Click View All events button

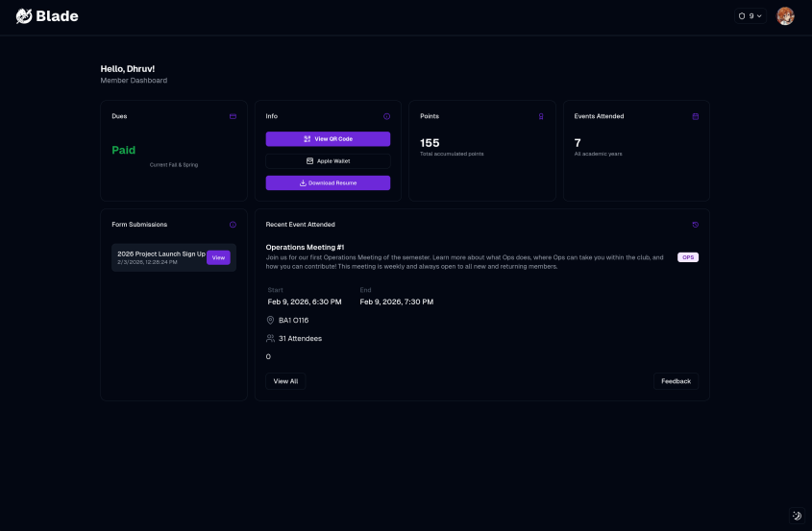pos(285,381)
